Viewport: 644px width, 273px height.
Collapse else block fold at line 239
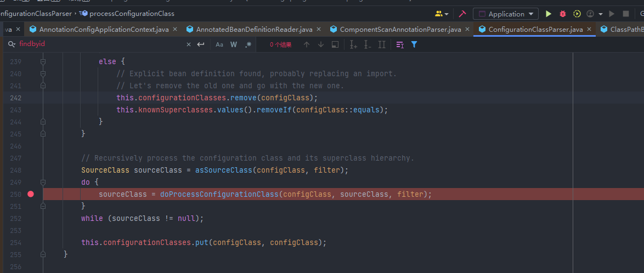point(43,61)
